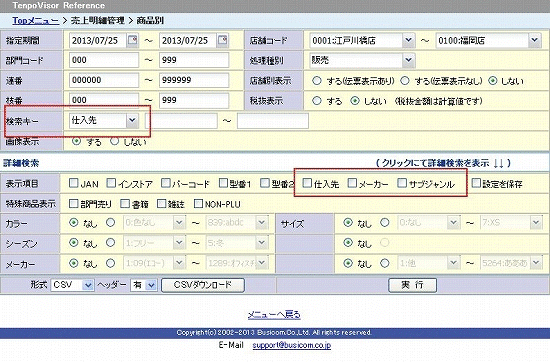Click 枝番 start field 000
The width and height of the screenshot is (550, 363).
[104, 101]
